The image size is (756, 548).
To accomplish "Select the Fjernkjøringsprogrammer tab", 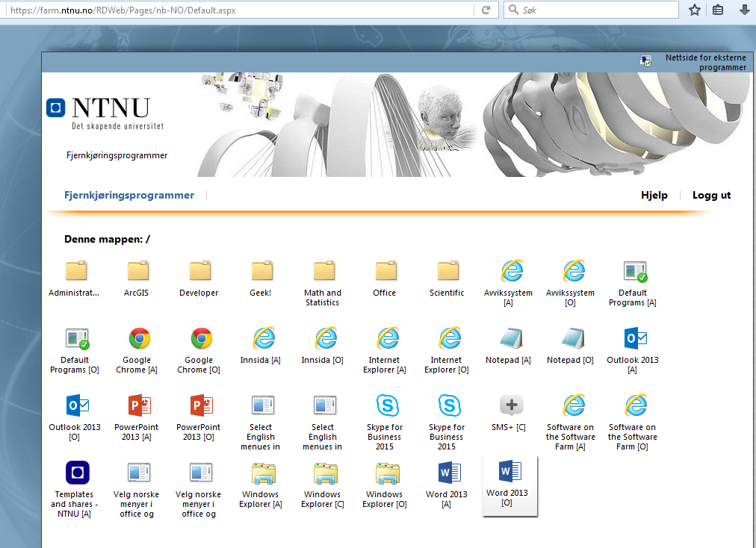I will (129, 195).
